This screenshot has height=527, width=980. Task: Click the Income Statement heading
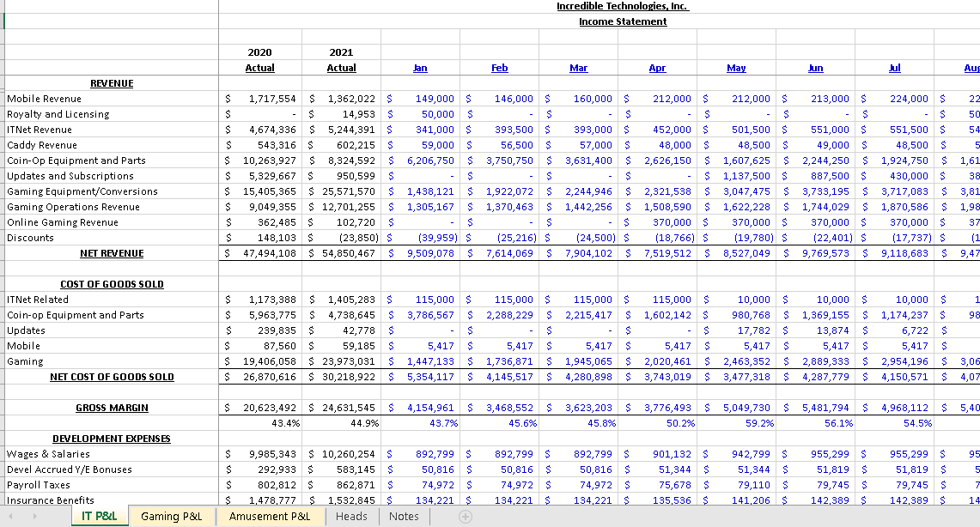tap(623, 21)
